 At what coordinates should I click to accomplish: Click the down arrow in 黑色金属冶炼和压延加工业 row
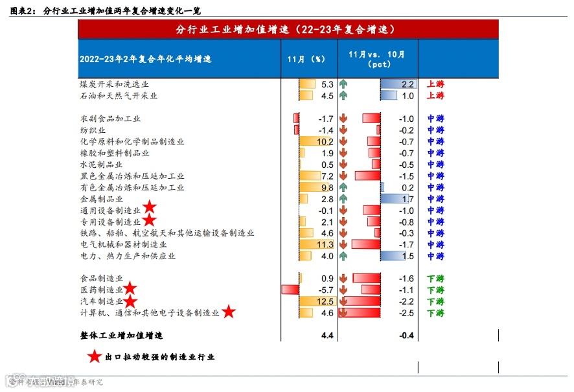343,176
